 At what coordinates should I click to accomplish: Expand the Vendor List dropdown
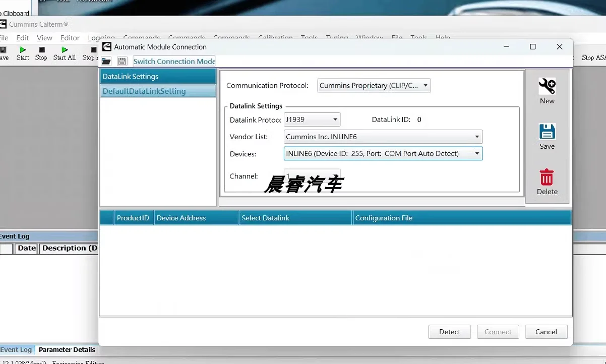tap(383, 137)
